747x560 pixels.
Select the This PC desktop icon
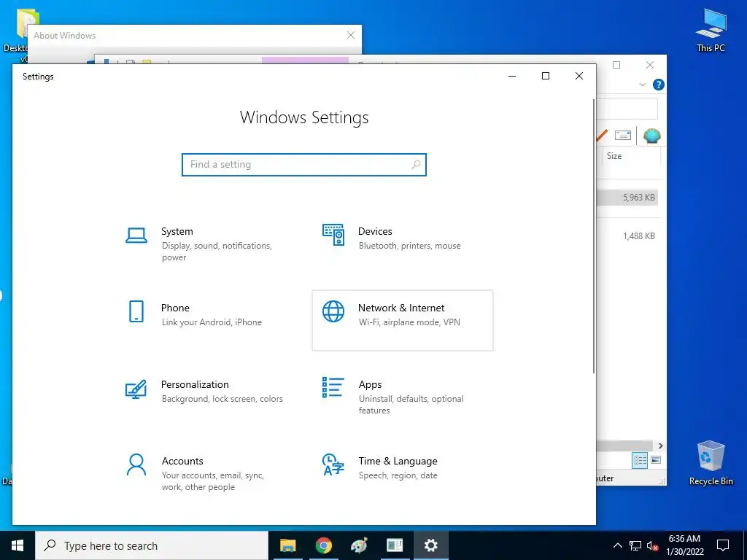click(711, 31)
